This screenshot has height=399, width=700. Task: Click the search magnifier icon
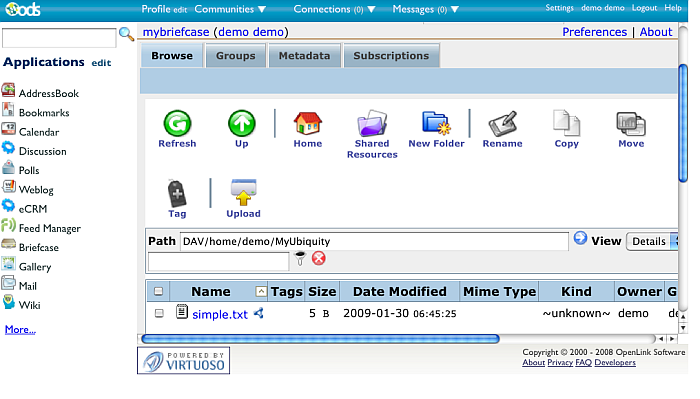[x=126, y=34]
